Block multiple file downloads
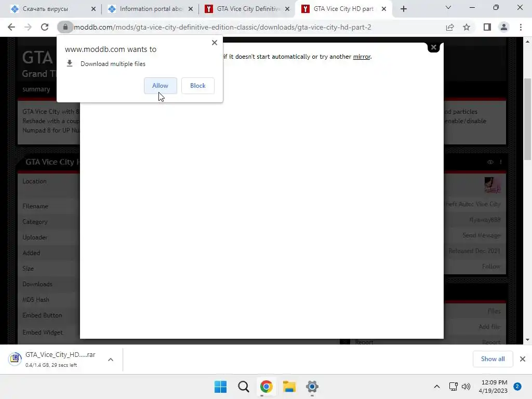The image size is (532, 399). pyautogui.click(x=198, y=86)
